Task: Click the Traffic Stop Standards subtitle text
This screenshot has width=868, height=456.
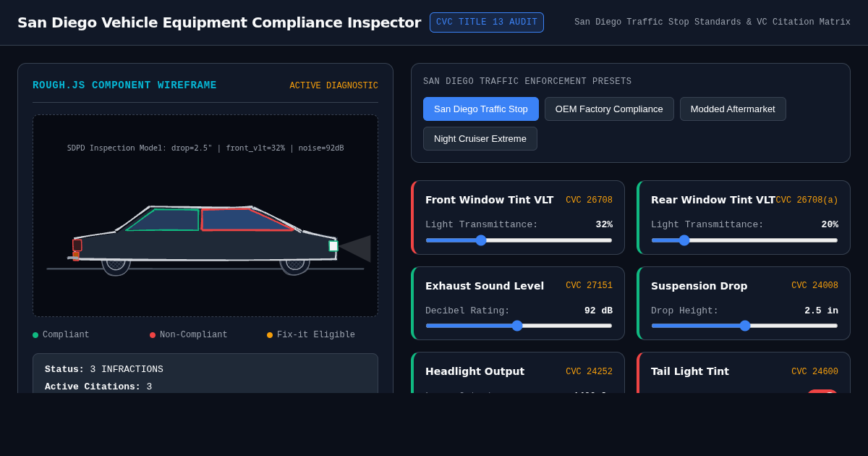Action: [712, 22]
